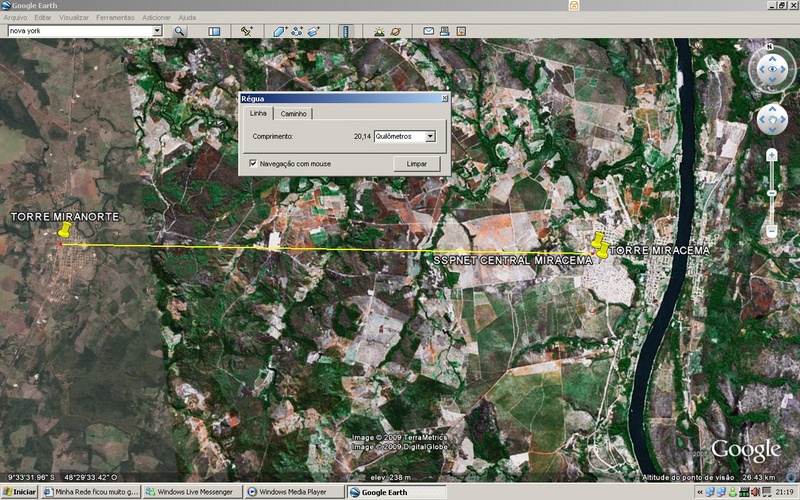Open Windows Live Messenger taskbar button
800x500 pixels.
click(192, 492)
